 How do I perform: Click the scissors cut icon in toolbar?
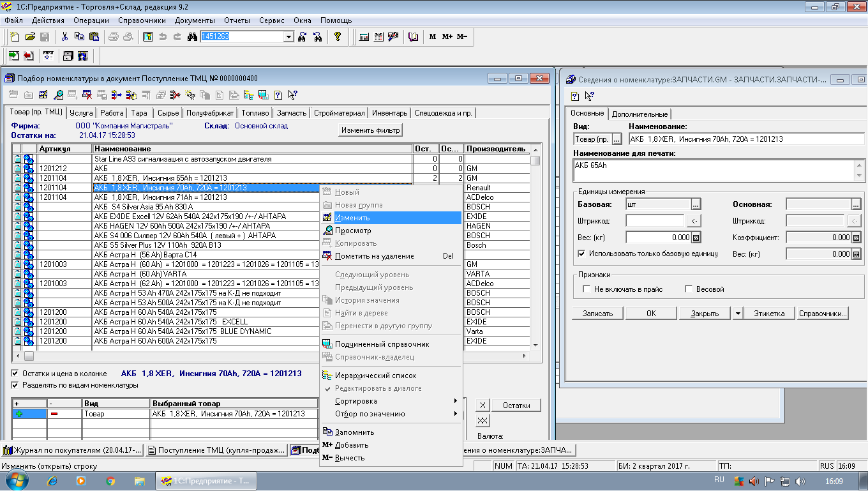(x=64, y=36)
